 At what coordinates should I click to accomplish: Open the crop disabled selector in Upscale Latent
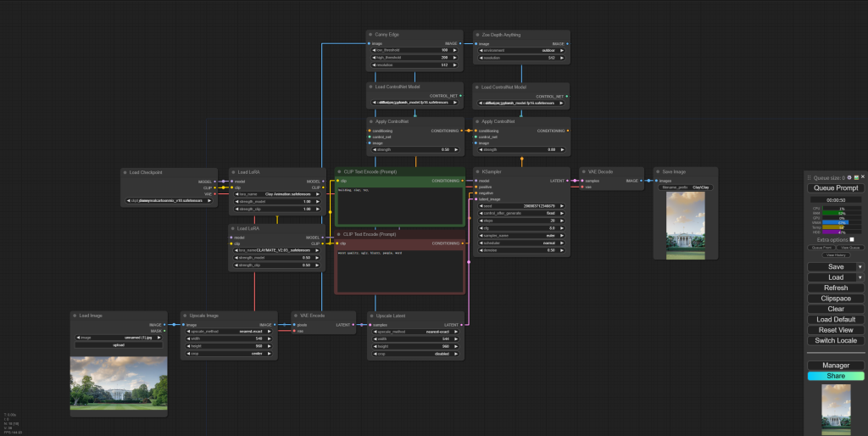click(415, 354)
